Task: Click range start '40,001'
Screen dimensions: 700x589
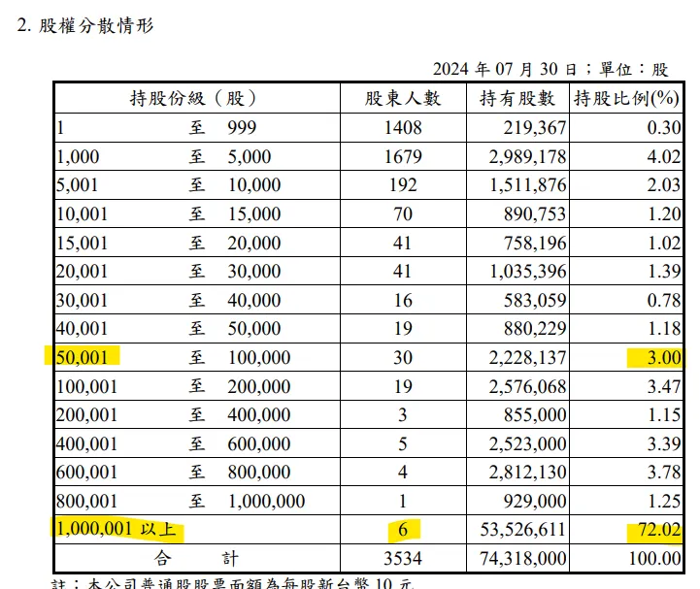Action: click(82, 329)
